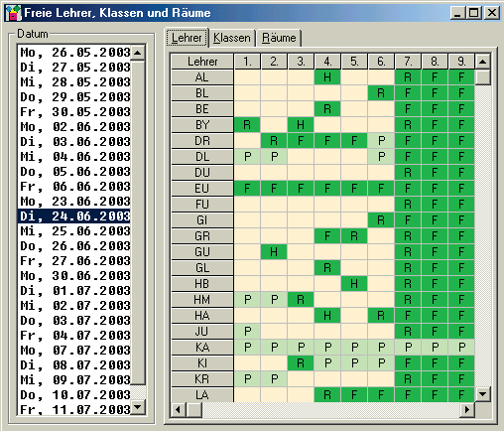
Task: Click the LA teacher row header
Action: pos(202,395)
